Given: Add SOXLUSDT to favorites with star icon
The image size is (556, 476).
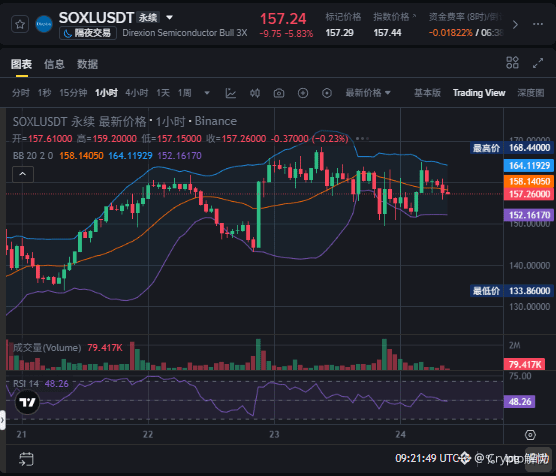Looking at the screenshot, I should [20, 24].
